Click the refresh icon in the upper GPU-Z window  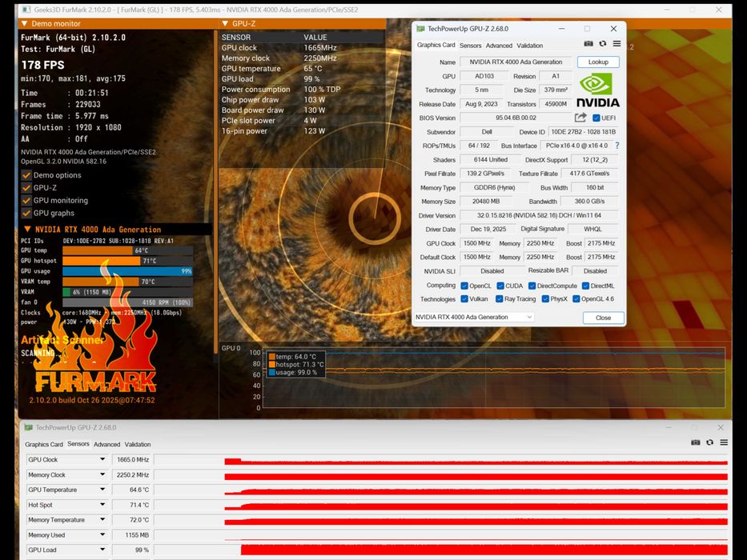pyautogui.click(x=603, y=43)
